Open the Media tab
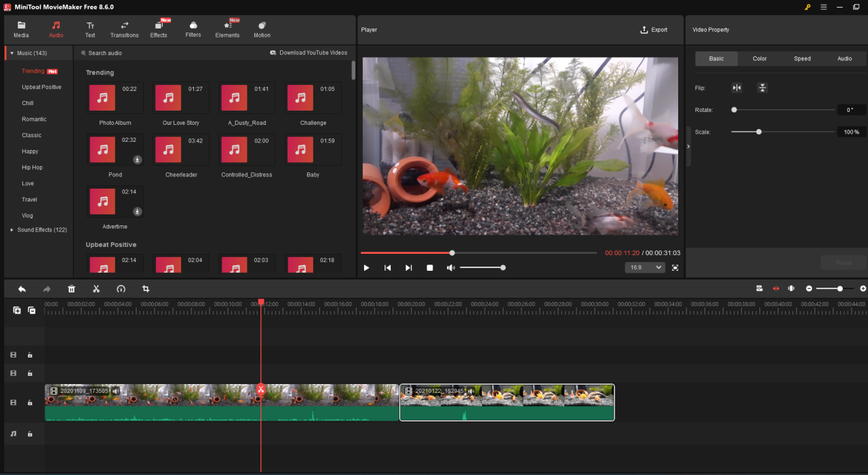 tap(21, 29)
